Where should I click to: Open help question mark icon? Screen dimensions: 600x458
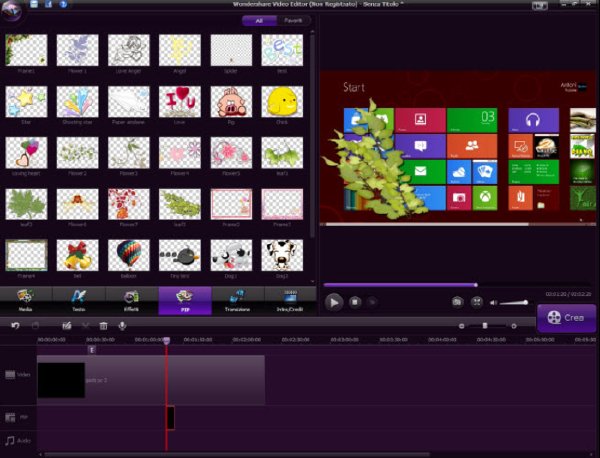(x=64, y=4)
